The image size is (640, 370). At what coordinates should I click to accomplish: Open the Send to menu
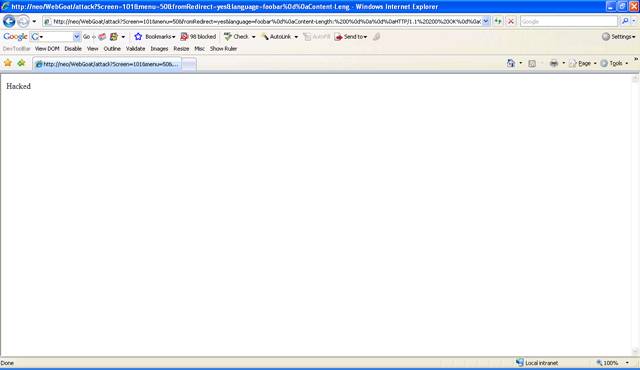pyautogui.click(x=351, y=37)
